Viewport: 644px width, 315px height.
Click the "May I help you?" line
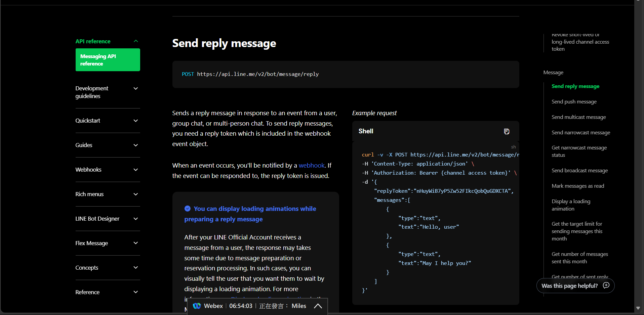[435, 263]
